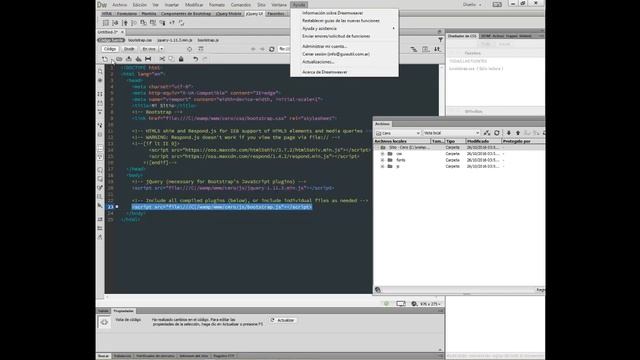Click the Código view button

coord(109,49)
